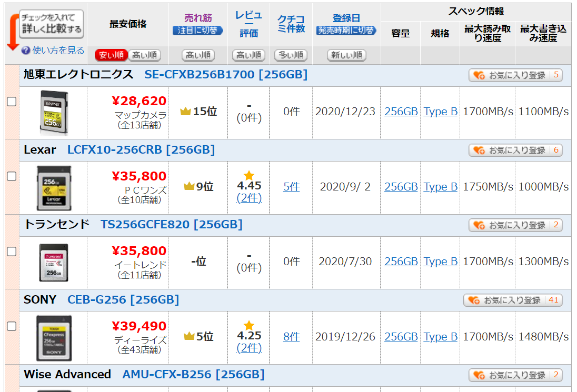Open CEB-G256 [256GB] product link

(123, 300)
